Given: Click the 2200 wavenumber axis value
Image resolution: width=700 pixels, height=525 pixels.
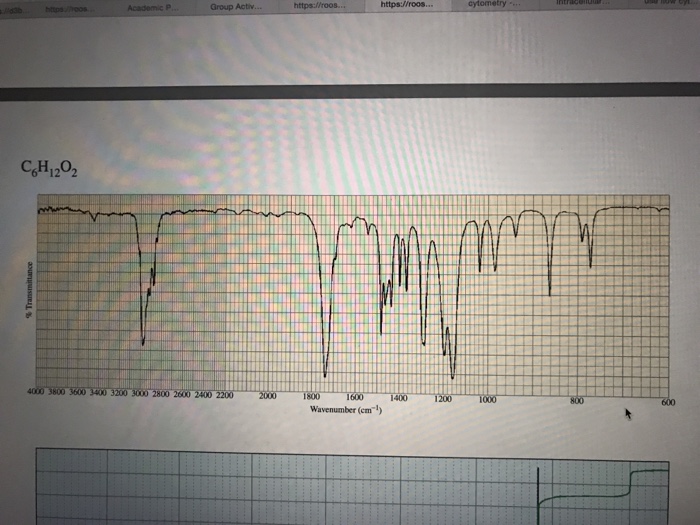Looking at the screenshot, I should click(x=225, y=395).
